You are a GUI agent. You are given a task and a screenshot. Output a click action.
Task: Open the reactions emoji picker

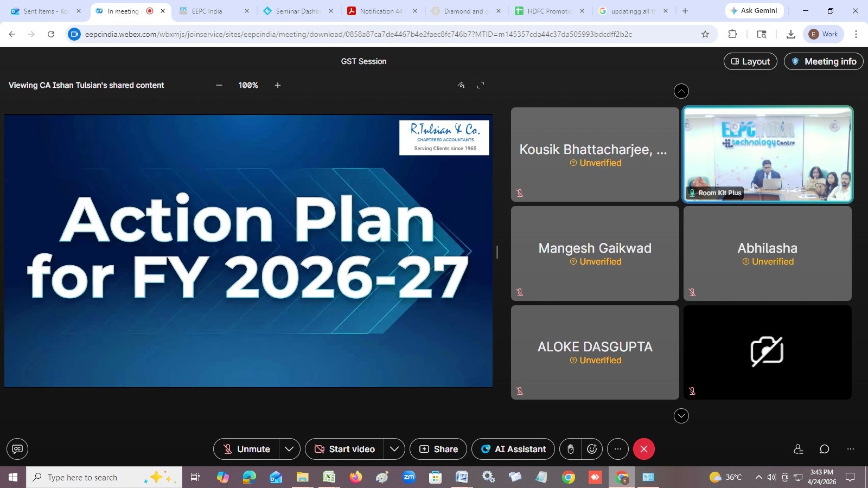point(592,449)
